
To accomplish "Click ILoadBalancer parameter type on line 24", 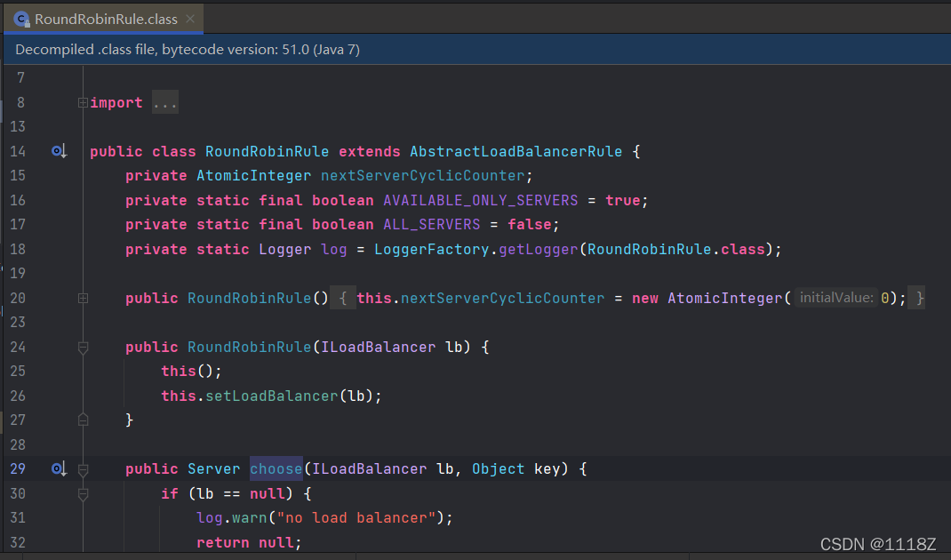I will tap(378, 347).
